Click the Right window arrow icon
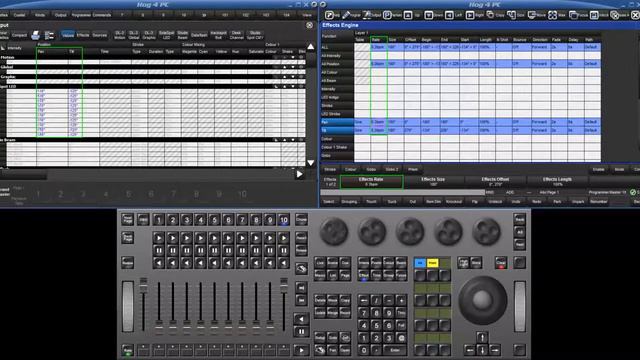Image resolution: width=640 pixels, height=360 pixels. [470, 15]
